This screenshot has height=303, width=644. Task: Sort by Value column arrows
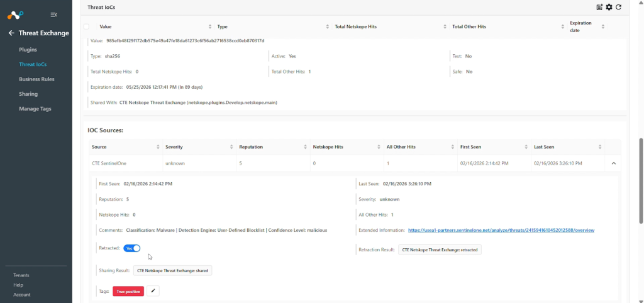coord(210,26)
